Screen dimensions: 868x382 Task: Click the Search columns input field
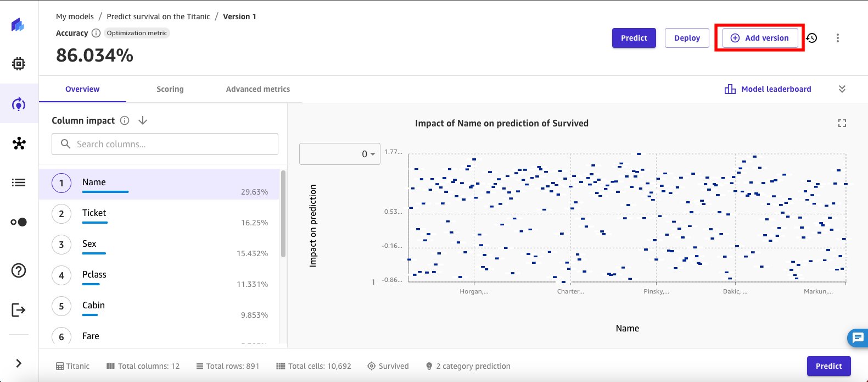tap(165, 144)
